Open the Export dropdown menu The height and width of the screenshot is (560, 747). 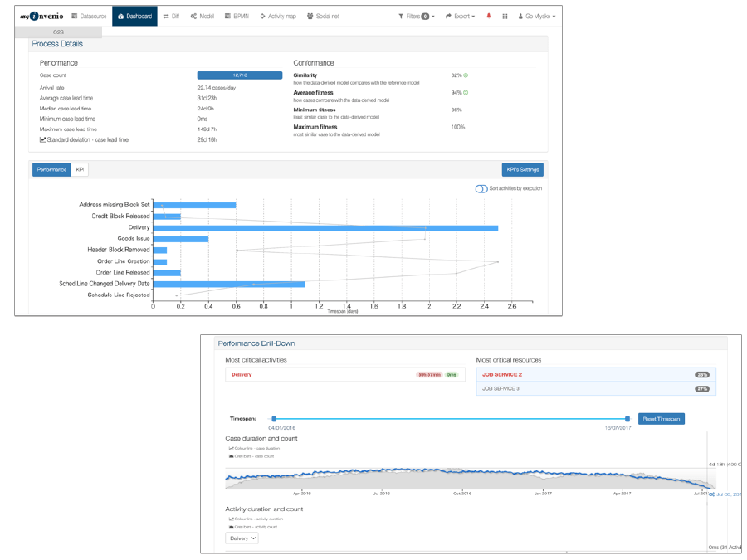point(460,16)
